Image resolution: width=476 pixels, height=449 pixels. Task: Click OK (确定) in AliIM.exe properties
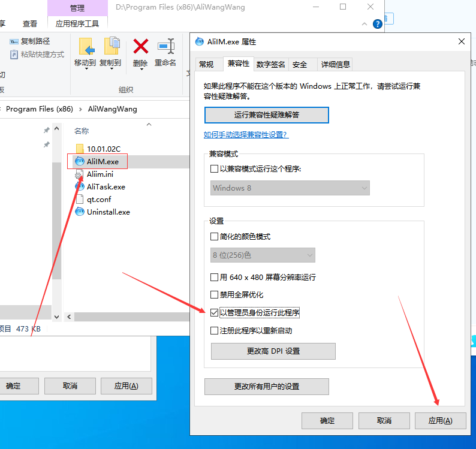pos(327,421)
